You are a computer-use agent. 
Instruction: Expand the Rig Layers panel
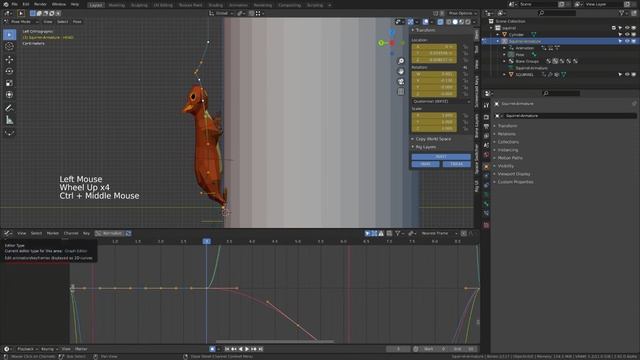pyautogui.click(x=425, y=147)
